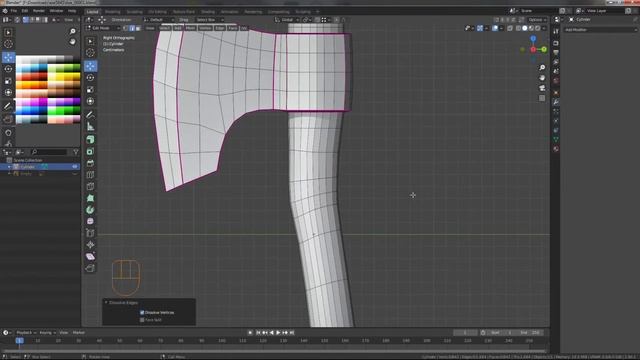This screenshot has height=360, width=640.
Task: Open the Global transform orientation dropdown
Action: coord(287,20)
